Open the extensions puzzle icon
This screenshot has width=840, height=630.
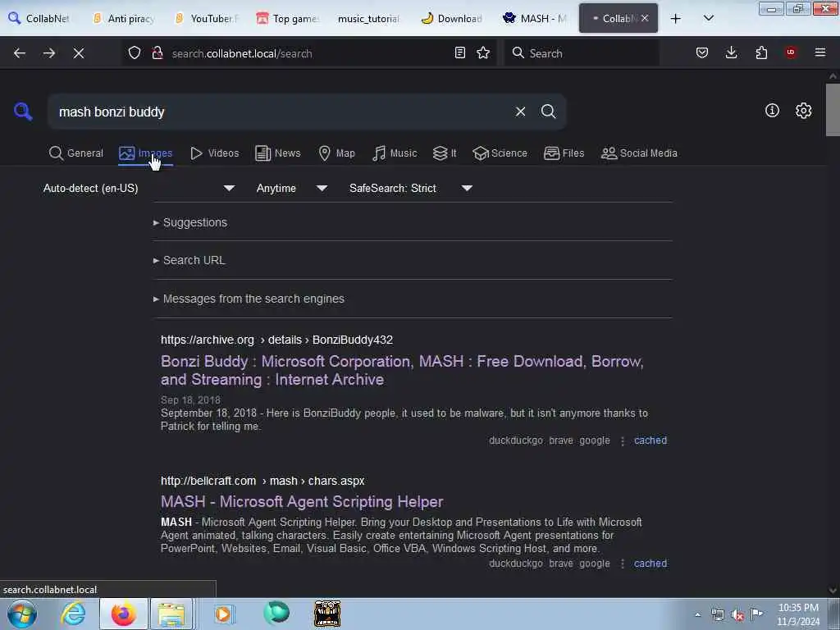tap(761, 52)
